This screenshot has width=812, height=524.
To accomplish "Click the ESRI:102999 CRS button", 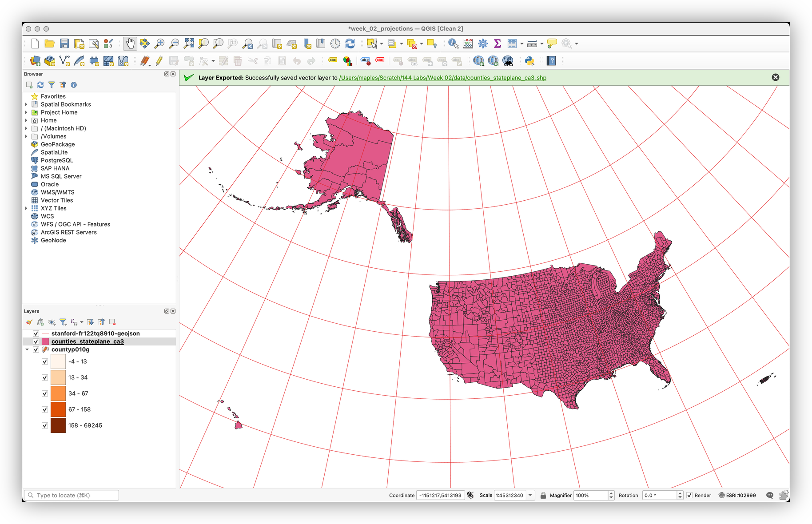I will click(x=737, y=495).
